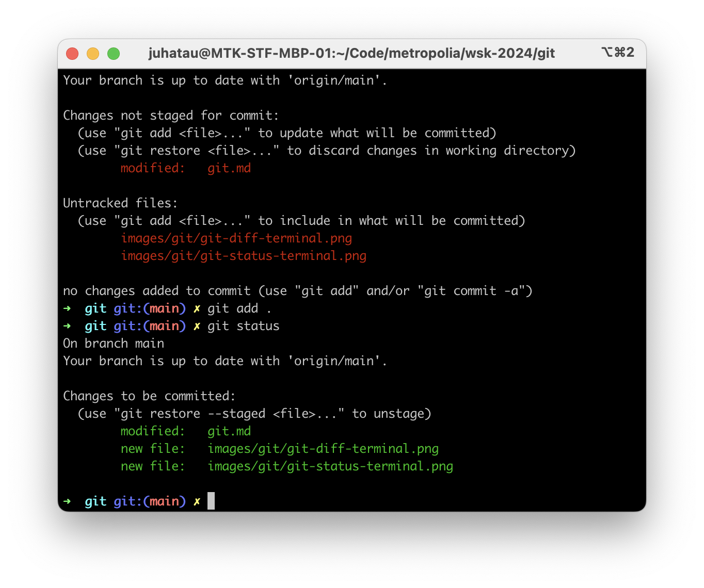Click the 'git add .' command text

tap(239, 308)
